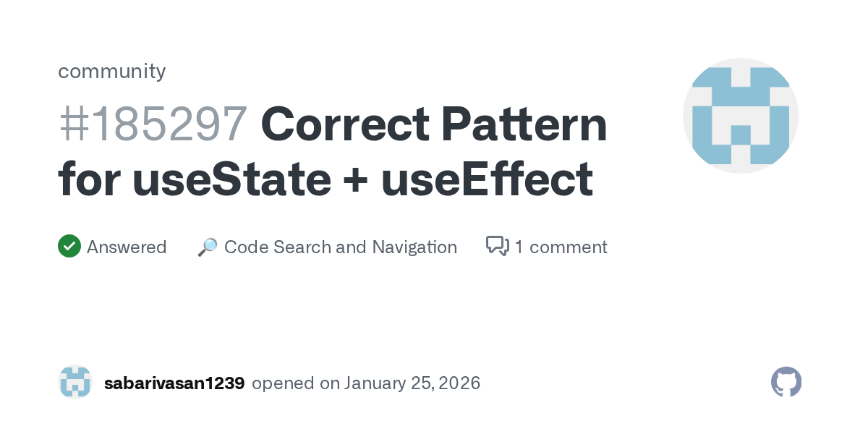The image size is (868, 434).
Task: Click the large identicon avatar at top
Action: pos(740,116)
